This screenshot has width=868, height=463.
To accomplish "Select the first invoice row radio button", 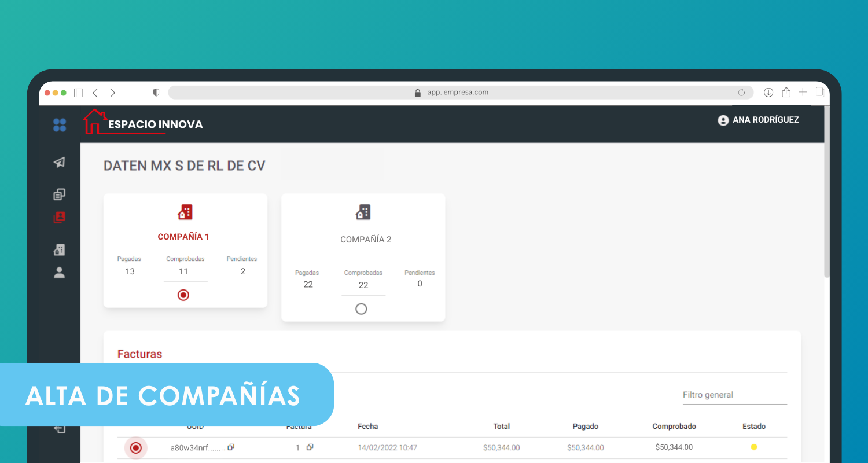I will [136, 447].
